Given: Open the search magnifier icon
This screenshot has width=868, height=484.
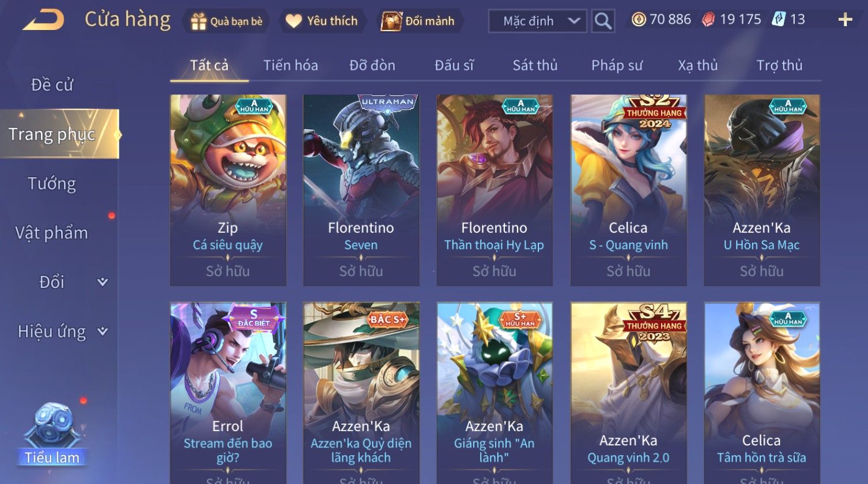Looking at the screenshot, I should click(603, 21).
